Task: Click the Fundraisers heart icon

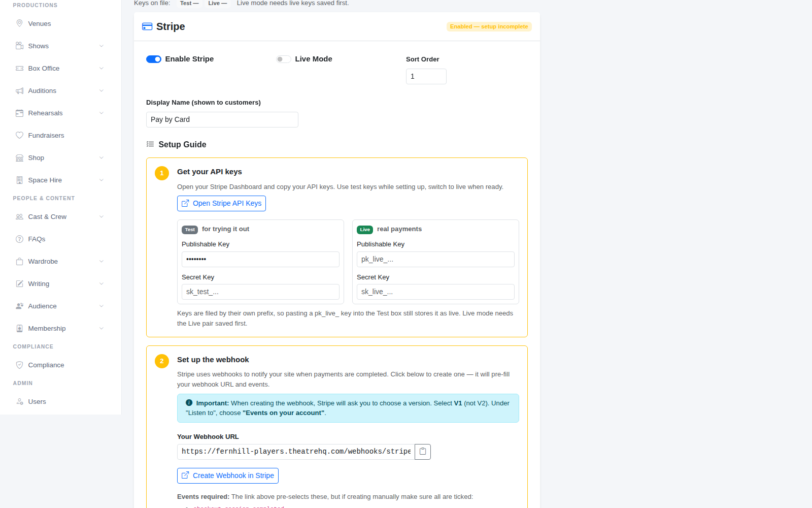Action: click(19, 135)
